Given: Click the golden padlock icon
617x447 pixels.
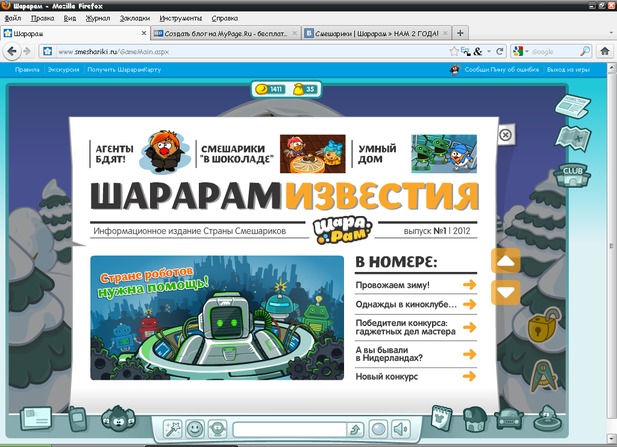Looking at the screenshot, I should click(545, 324).
